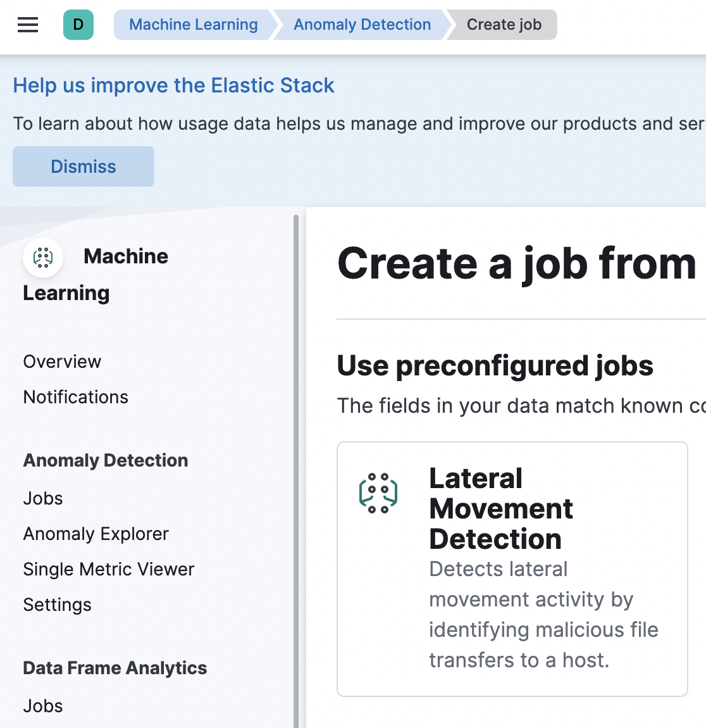706x728 pixels.
Task: Click the Use preconfigured jobs heading
Action: click(495, 366)
